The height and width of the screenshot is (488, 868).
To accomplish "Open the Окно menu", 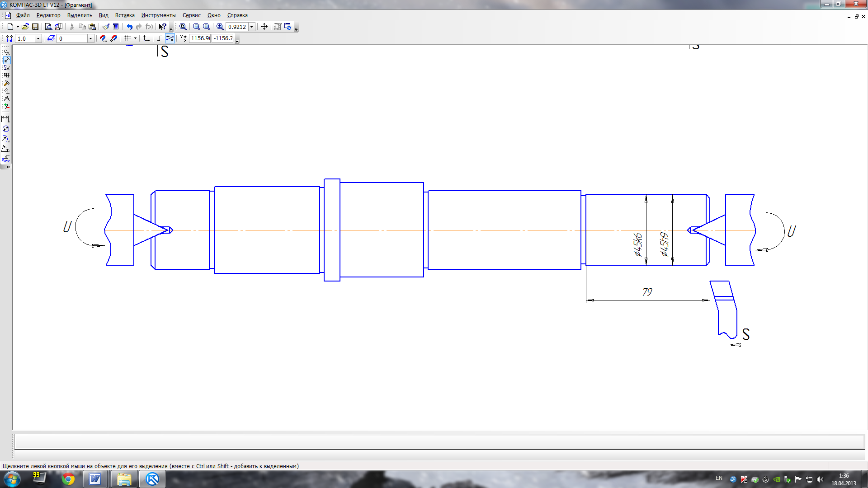I will click(214, 15).
